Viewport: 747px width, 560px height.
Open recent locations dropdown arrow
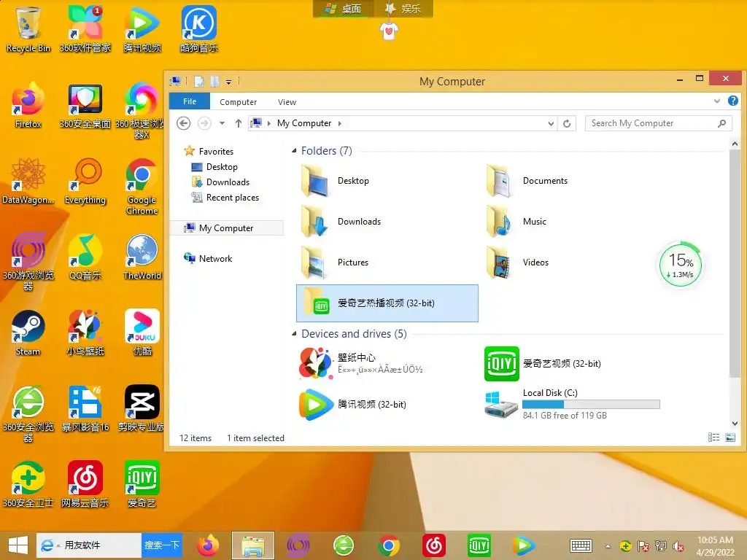tap(222, 123)
